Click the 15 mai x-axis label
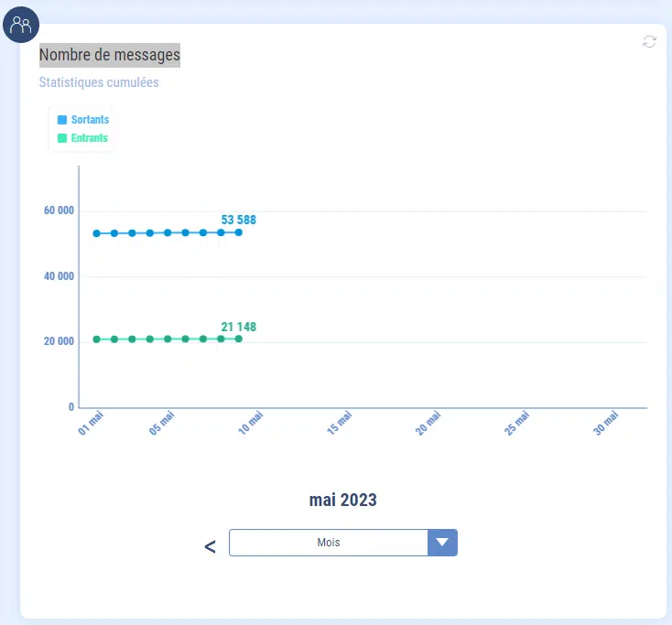 click(x=340, y=424)
